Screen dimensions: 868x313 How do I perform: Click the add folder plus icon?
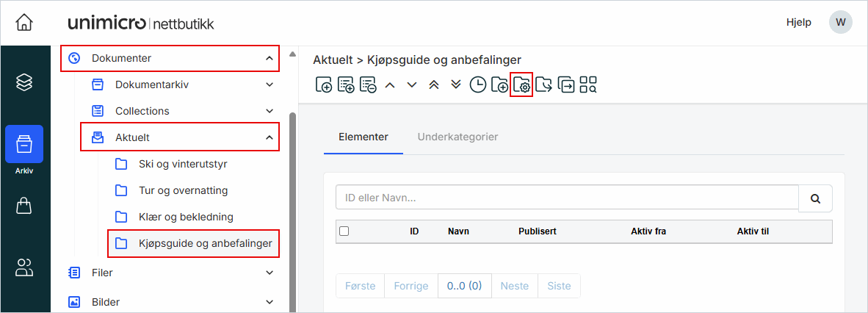(x=499, y=85)
